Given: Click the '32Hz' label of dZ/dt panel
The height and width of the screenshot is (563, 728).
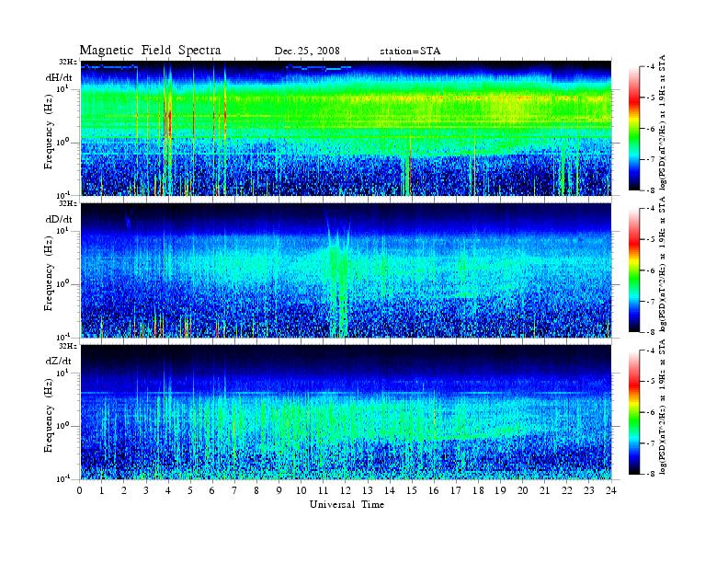Looking at the screenshot, I should 68,346.
